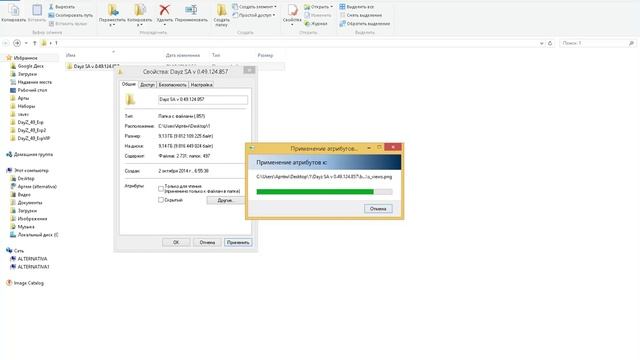The image size is (640, 360).
Task: Open Google Диск in Favorites
Action: (27, 66)
